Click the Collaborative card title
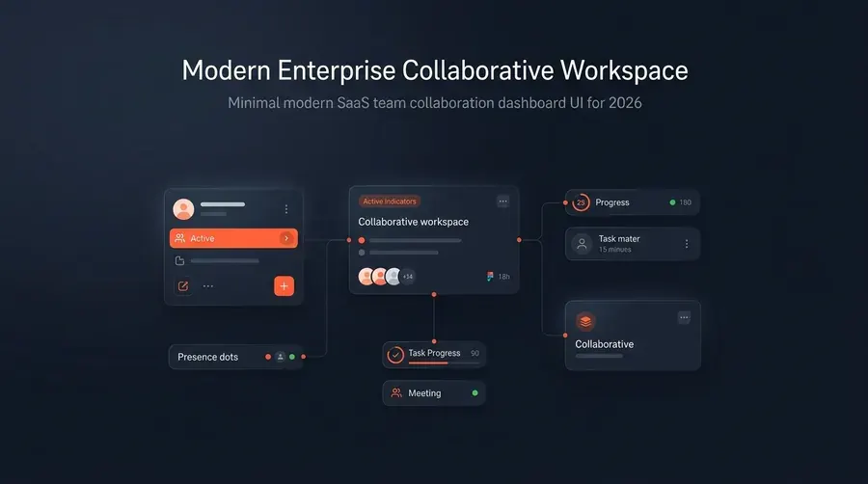 coord(605,344)
